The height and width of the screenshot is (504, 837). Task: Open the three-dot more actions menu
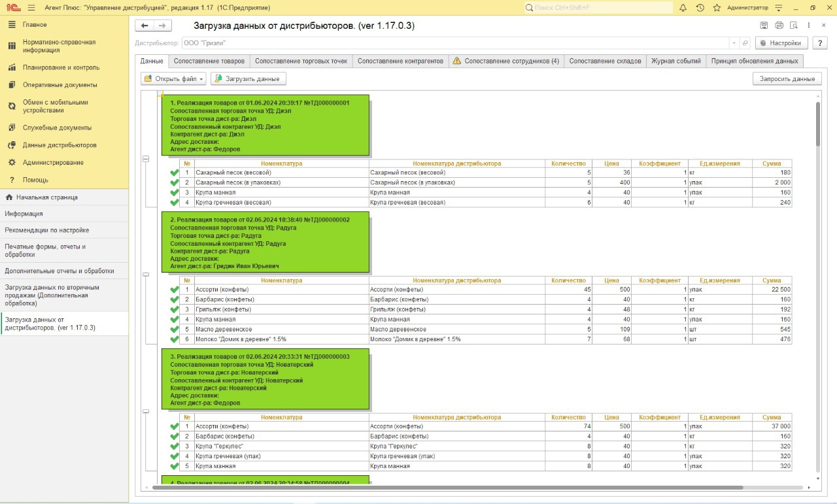pyautogui.click(x=810, y=25)
